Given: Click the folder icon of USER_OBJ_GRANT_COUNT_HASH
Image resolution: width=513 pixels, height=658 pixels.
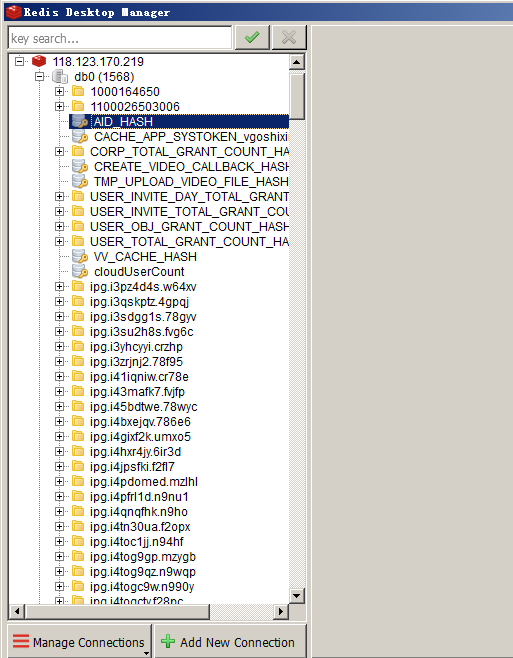Looking at the screenshot, I should (78, 226).
